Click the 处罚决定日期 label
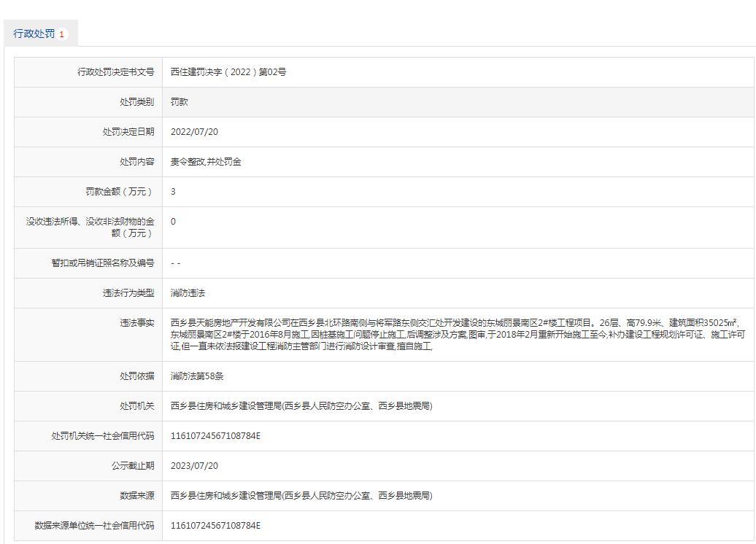The image size is (756, 544). pos(128,131)
